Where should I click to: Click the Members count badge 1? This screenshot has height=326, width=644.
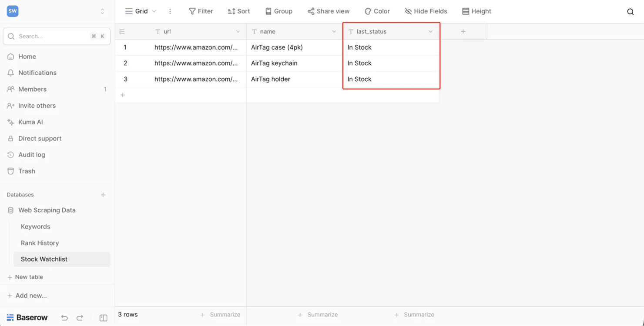pos(105,89)
